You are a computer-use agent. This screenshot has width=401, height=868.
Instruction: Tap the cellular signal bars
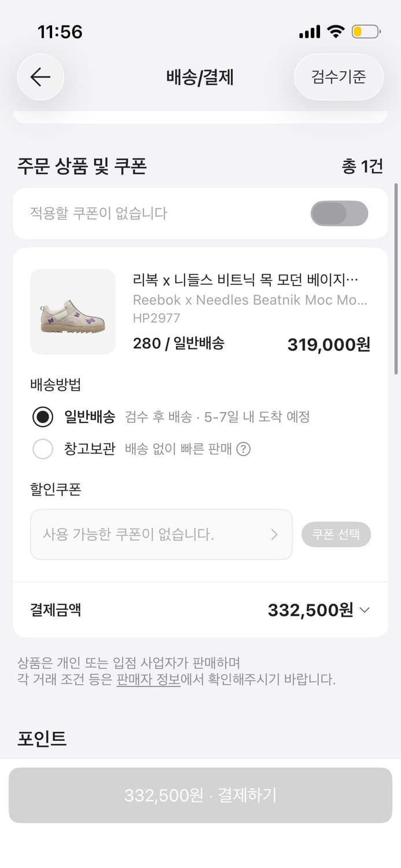click(x=310, y=32)
